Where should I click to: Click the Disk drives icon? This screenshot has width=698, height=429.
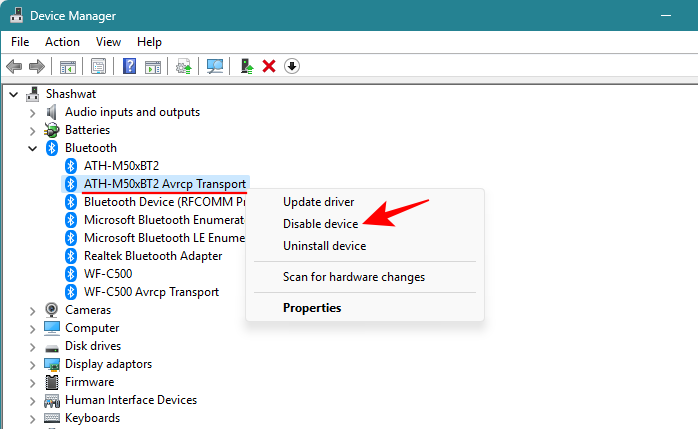pos(52,347)
